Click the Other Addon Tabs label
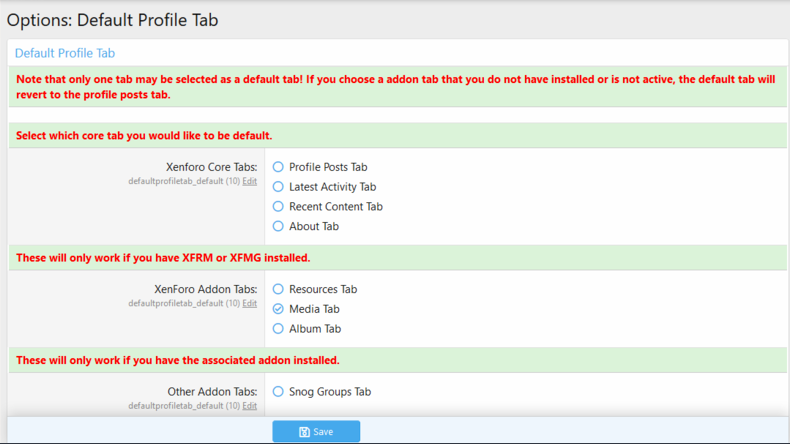The height and width of the screenshot is (444, 790). [212, 392]
